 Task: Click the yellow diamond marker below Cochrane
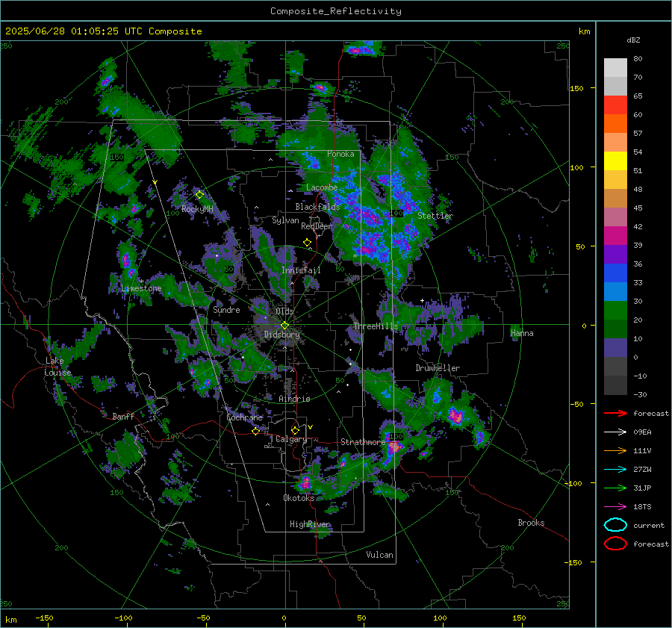(255, 432)
